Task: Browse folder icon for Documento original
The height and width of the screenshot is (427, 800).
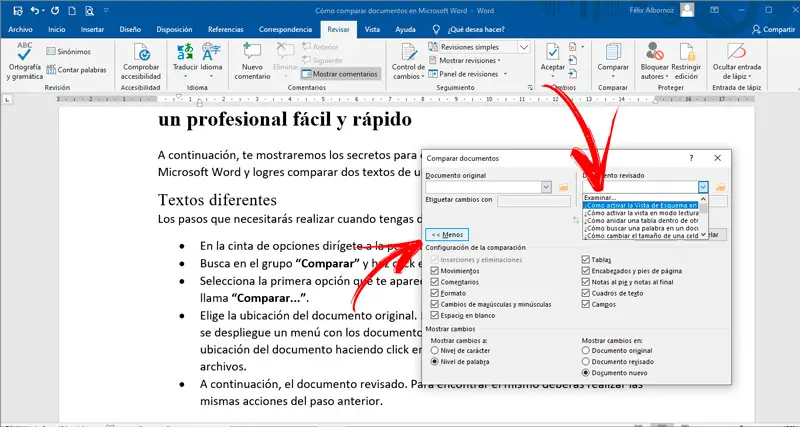Action: click(563, 187)
